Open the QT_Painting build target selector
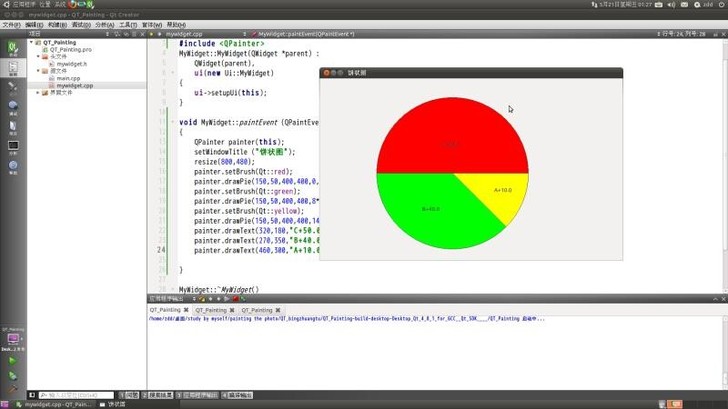Screen dimensions: 728x409 pos(13,339)
